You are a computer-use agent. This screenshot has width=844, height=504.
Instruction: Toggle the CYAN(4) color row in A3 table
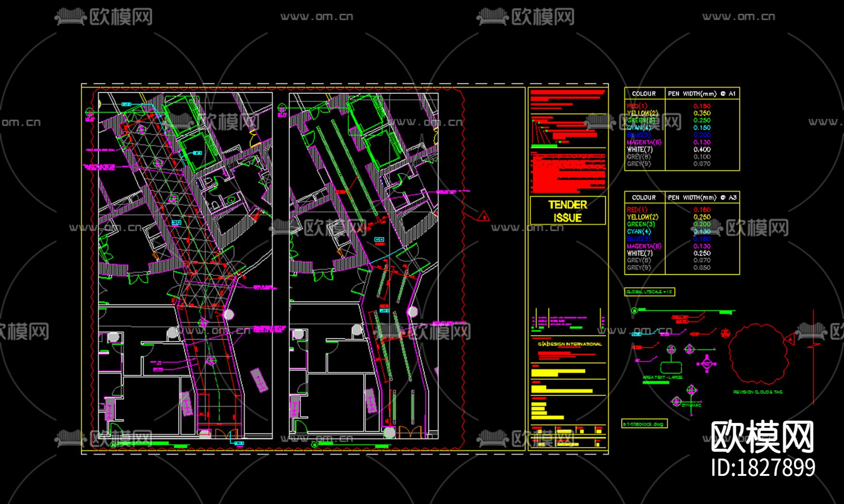(x=639, y=231)
